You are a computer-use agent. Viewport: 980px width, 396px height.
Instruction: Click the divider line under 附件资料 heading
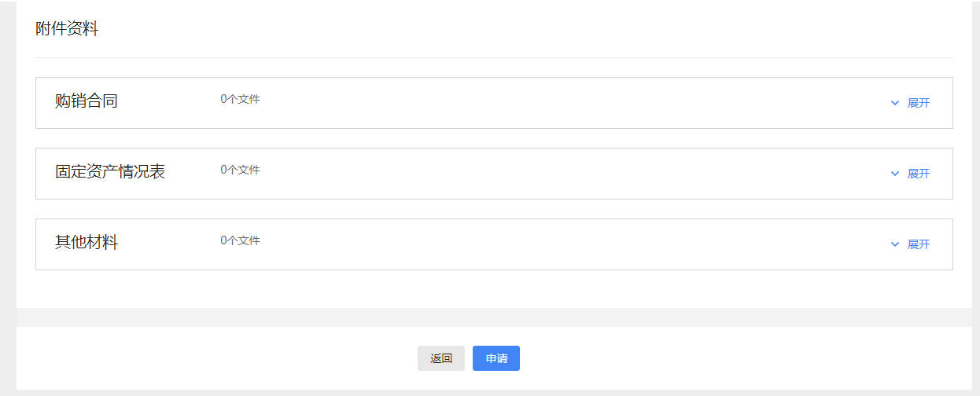pyautogui.click(x=494, y=57)
